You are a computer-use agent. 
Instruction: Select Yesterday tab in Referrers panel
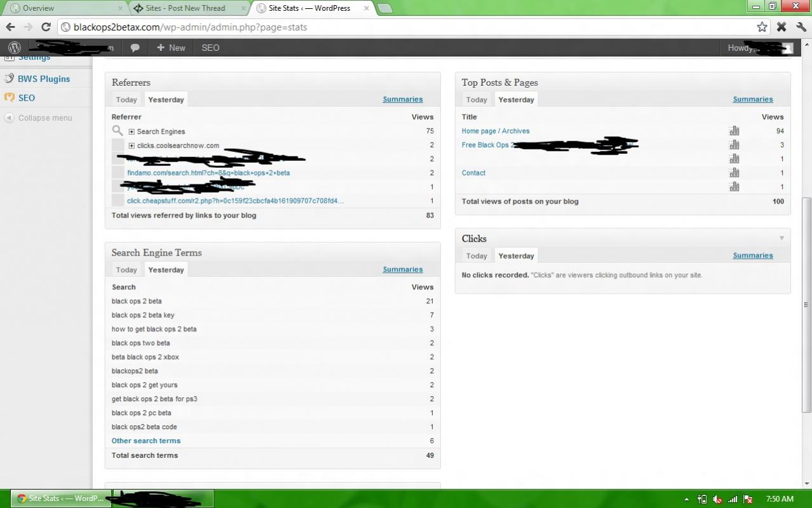166,100
